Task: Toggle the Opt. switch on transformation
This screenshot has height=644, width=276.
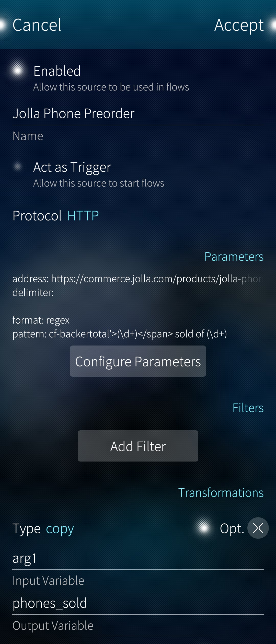Action: 204,528
